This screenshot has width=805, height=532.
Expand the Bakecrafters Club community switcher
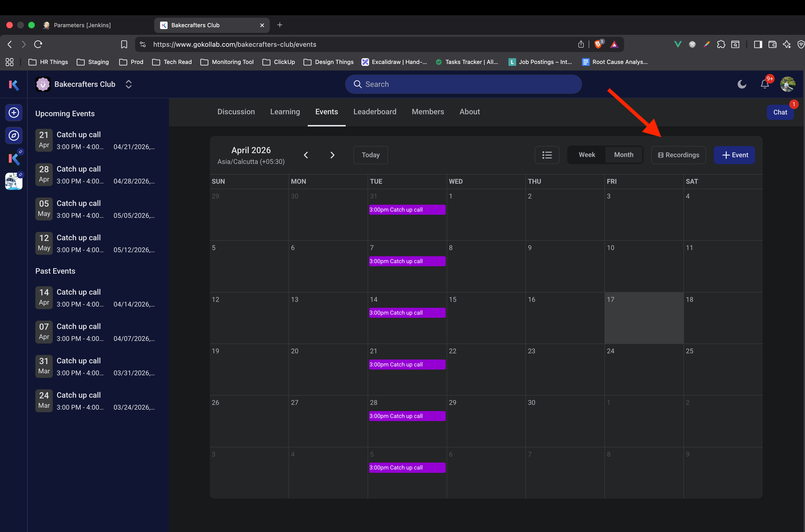(x=128, y=84)
